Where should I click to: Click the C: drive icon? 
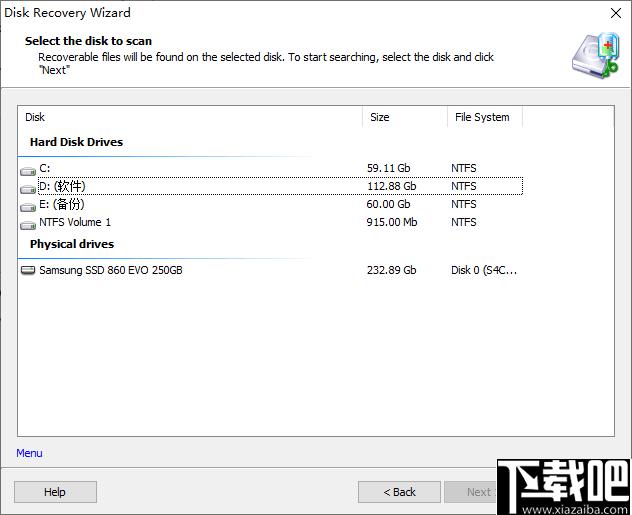[28, 171]
